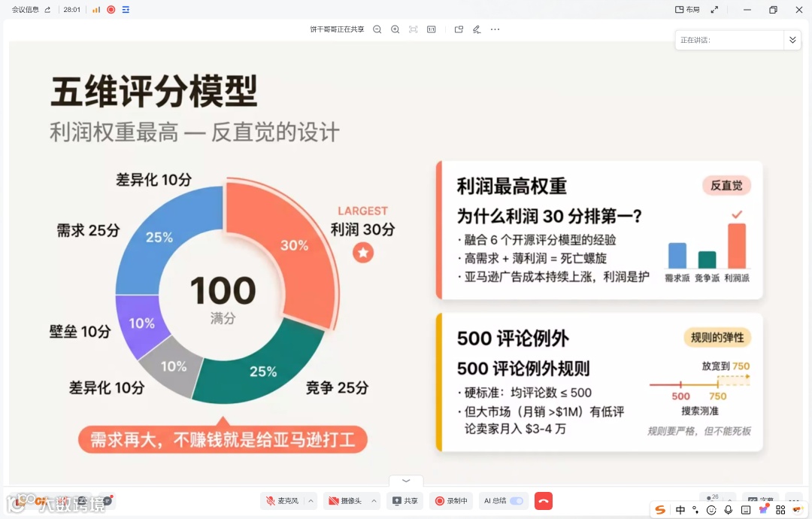This screenshot has width=812, height=519.
Task: Click the 100 满分 center label
Action: 223,299
